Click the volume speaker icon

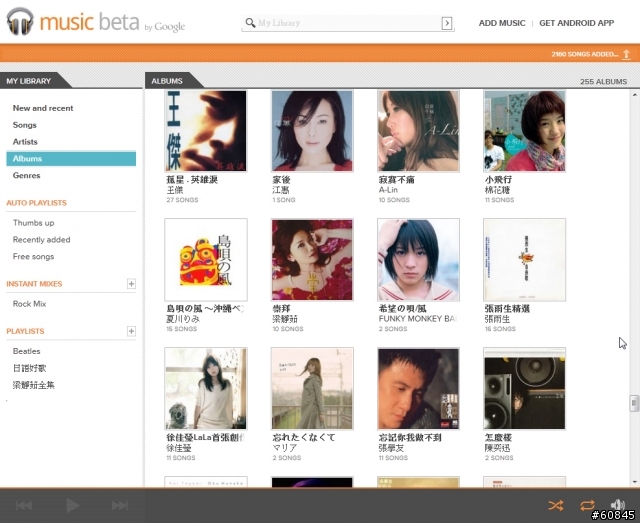(x=618, y=505)
